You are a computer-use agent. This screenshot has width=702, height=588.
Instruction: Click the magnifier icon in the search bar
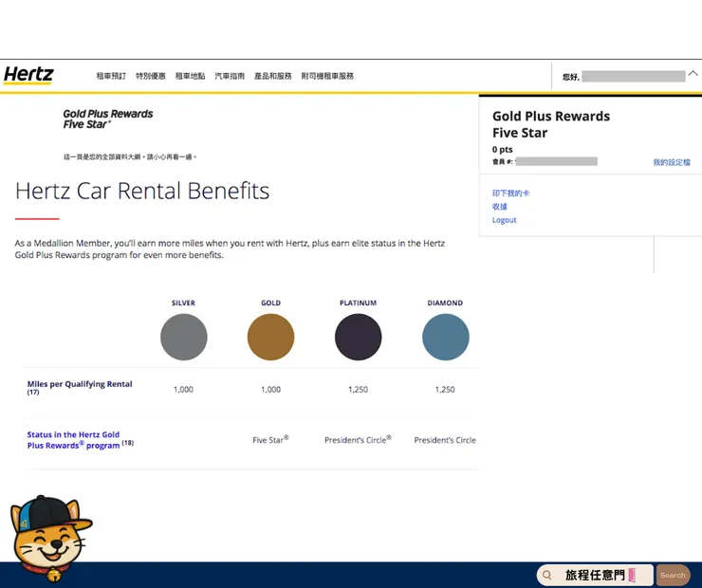pos(546,575)
